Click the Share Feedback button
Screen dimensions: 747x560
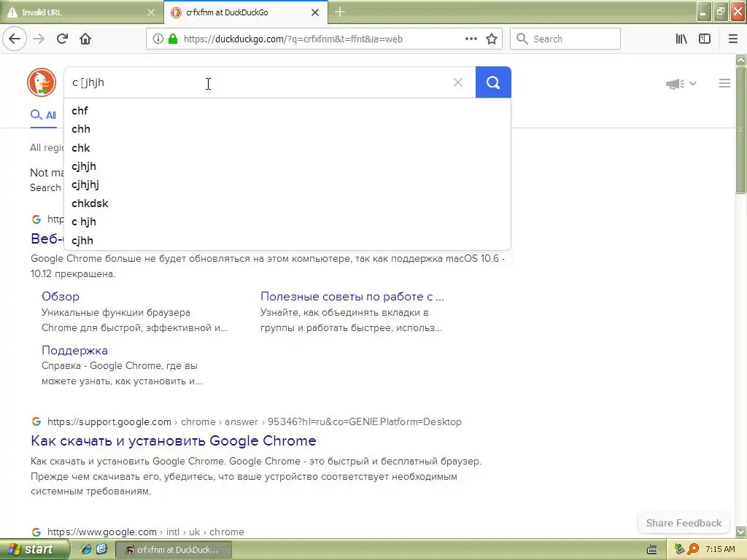click(684, 523)
